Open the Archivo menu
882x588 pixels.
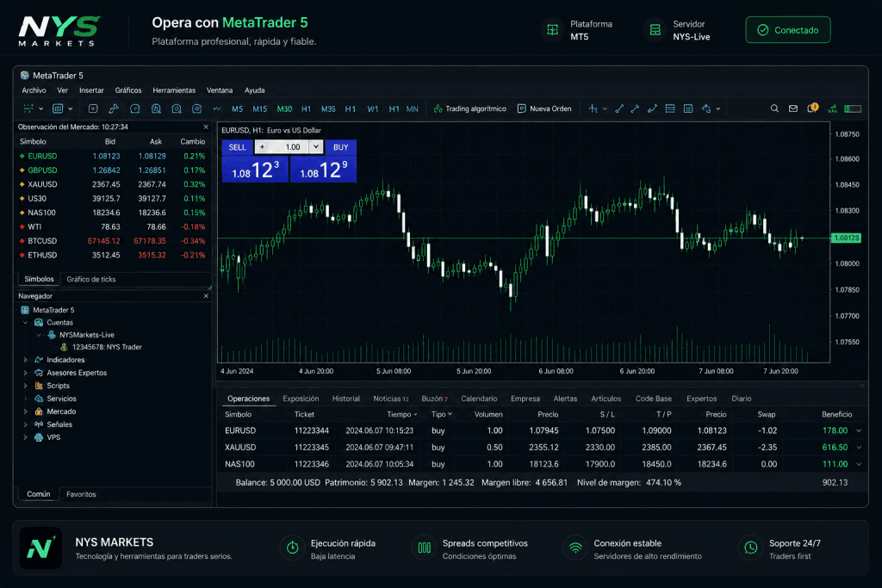coord(34,90)
